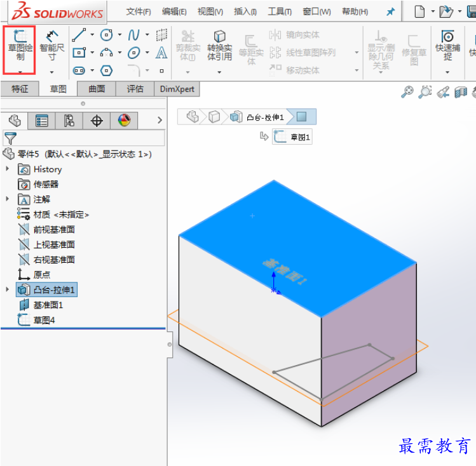Open the Spline tool dropdown arrow
476x466 pixels.
click(x=147, y=35)
